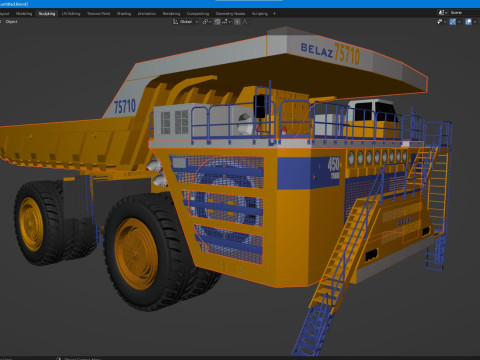This screenshot has width=480, height=360.
Task: Click the transform orientation axes icon
Action: pos(175,22)
